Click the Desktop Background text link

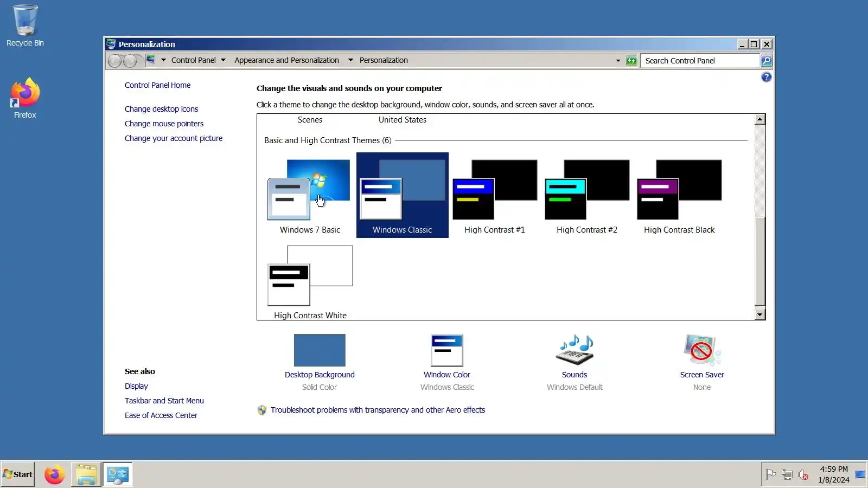(x=320, y=375)
